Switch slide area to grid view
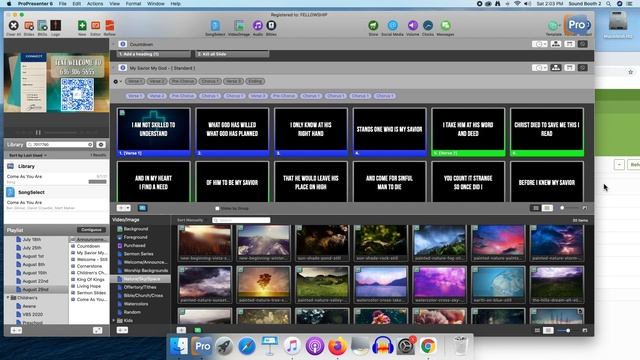 coord(536,208)
